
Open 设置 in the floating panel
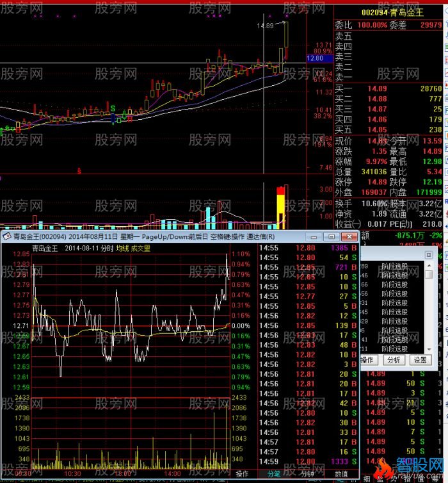coord(420,360)
